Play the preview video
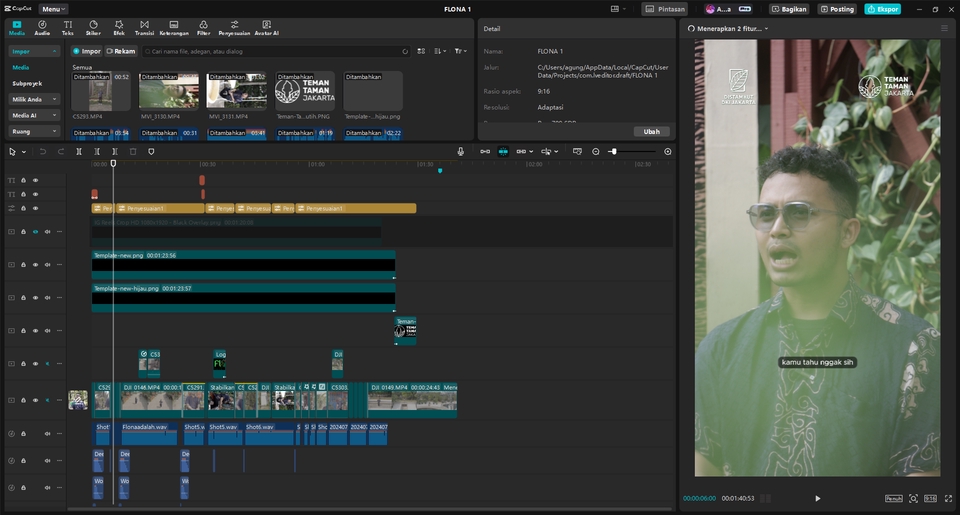This screenshot has height=515, width=960. tap(817, 498)
